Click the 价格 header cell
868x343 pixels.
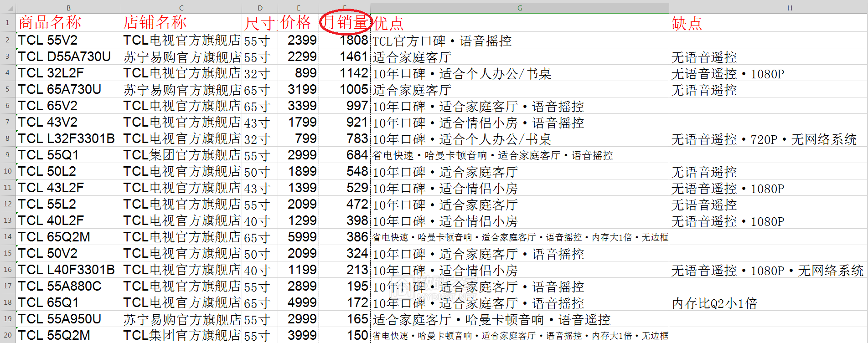(299, 22)
